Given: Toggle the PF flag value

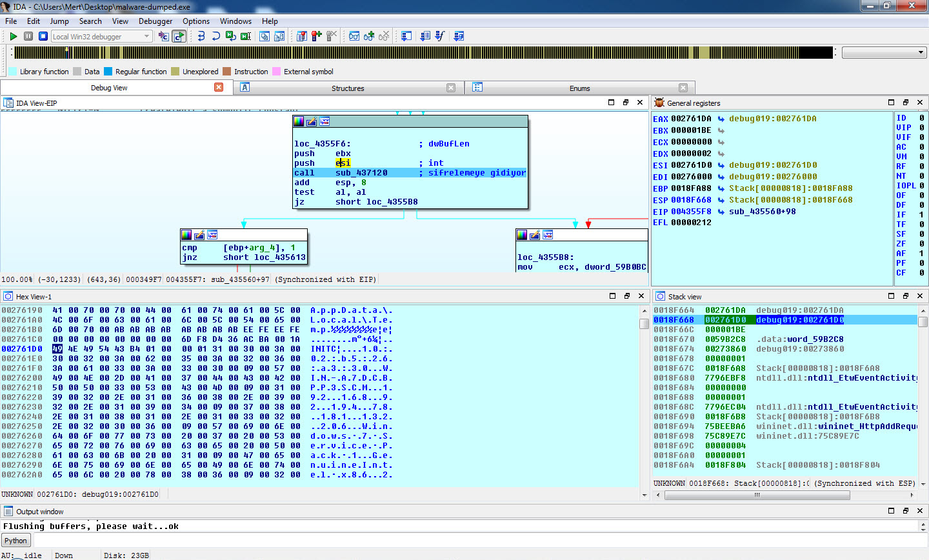Looking at the screenshot, I should (x=921, y=263).
